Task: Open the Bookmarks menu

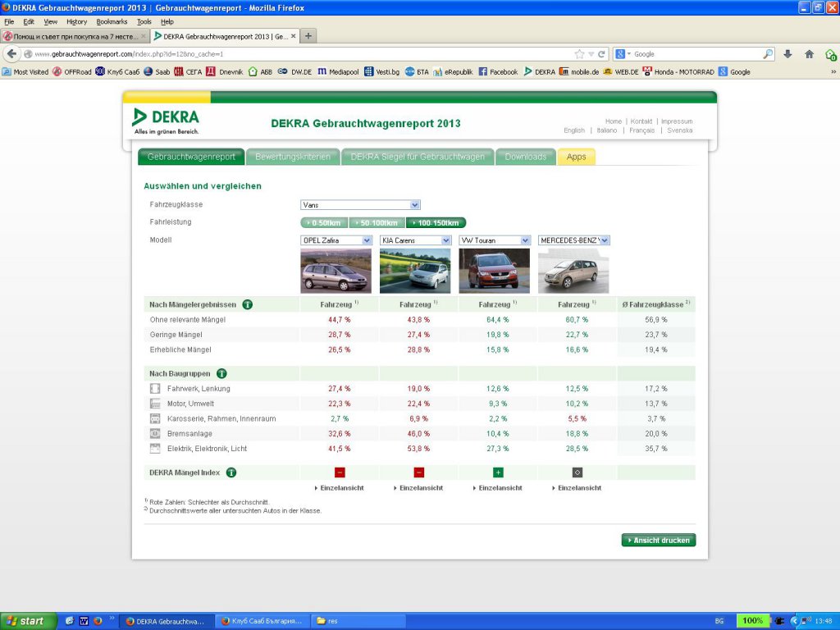Action: [x=112, y=21]
